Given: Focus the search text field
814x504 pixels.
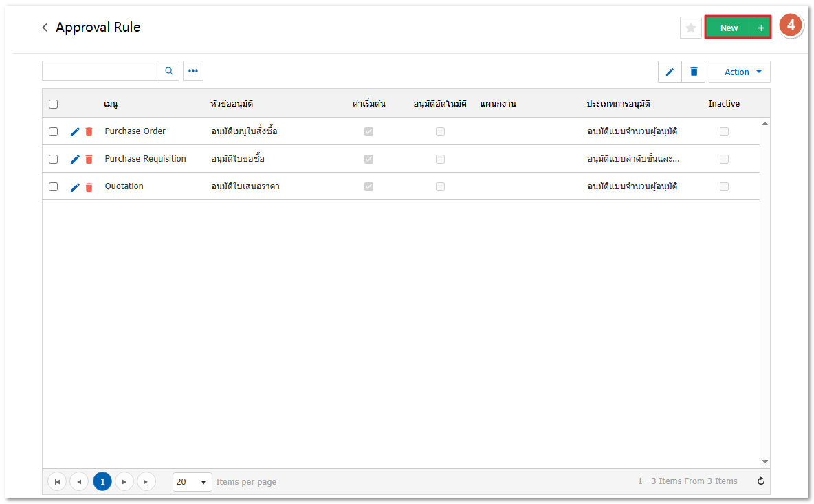Looking at the screenshot, I should coord(100,71).
